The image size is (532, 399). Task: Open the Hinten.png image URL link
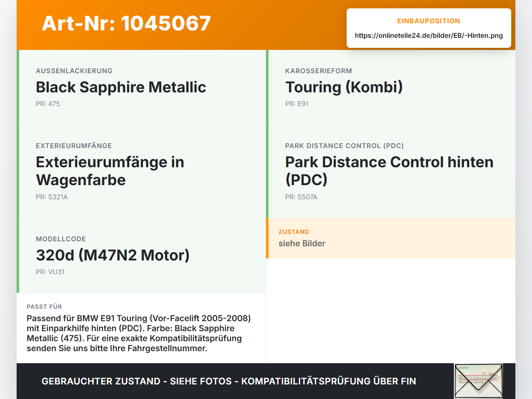pyautogui.click(x=429, y=35)
